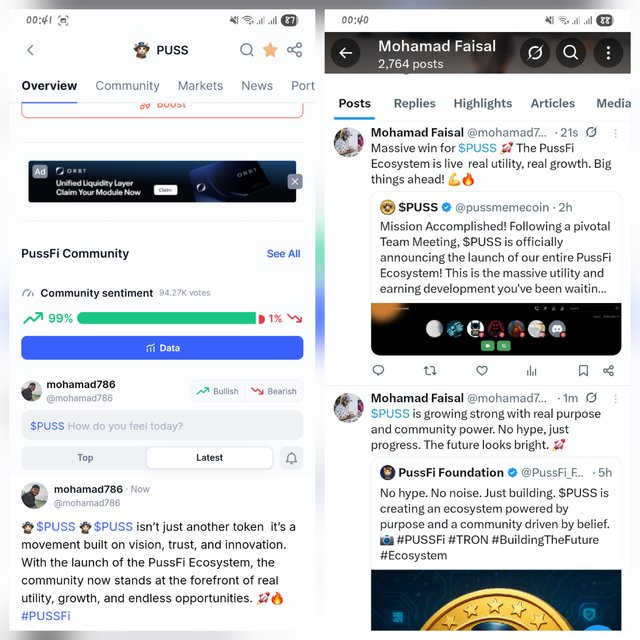
Task: Focus the How do you feel today field
Action: (x=162, y=426)
